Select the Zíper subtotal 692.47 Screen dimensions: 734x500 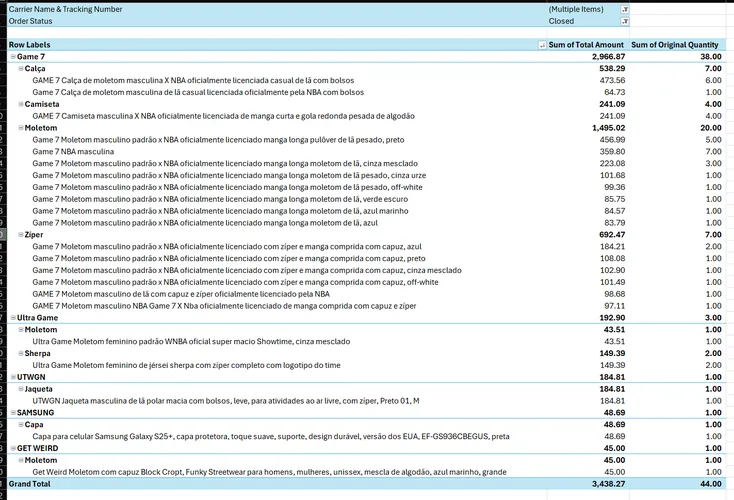pos(612,235)
